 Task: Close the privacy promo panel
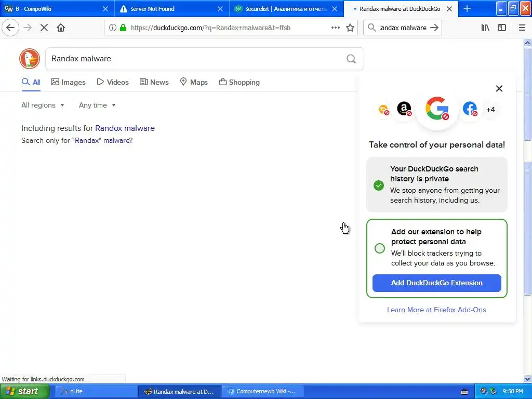point(499,88)
